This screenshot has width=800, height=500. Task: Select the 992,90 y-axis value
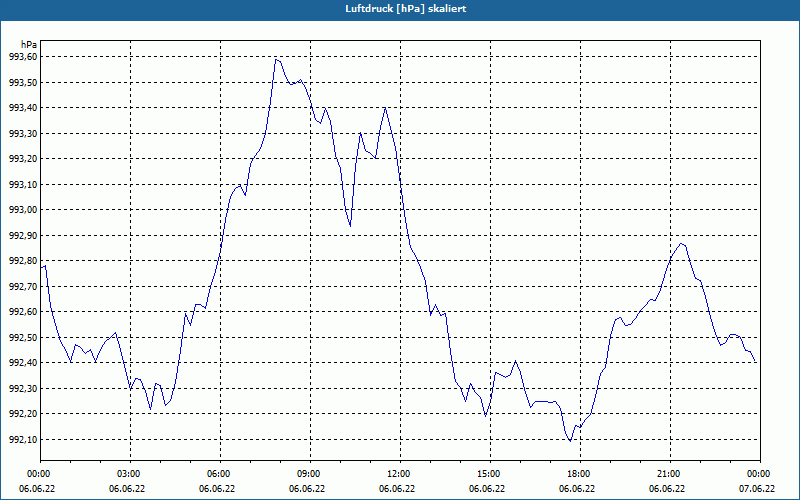[23, 235]
